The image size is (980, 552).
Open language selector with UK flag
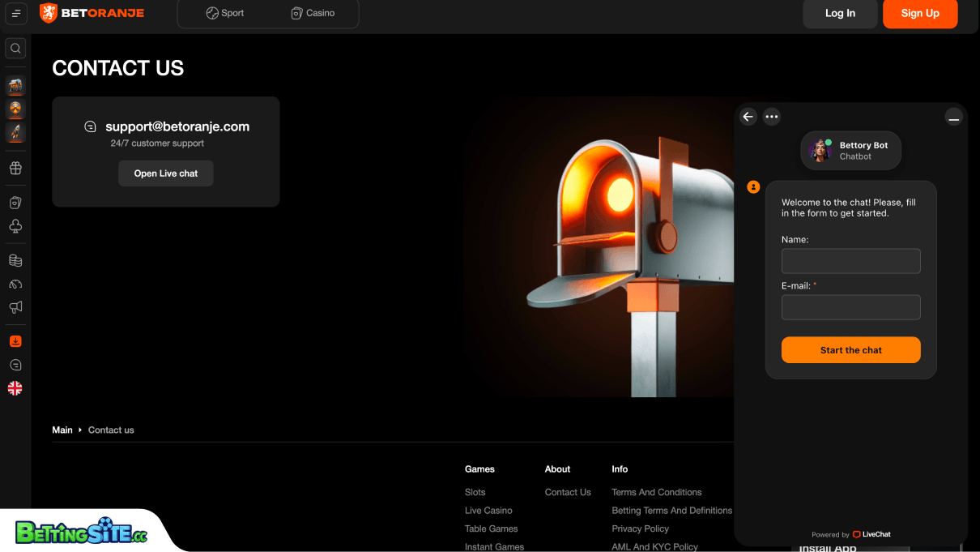click(x=15, y=388)
